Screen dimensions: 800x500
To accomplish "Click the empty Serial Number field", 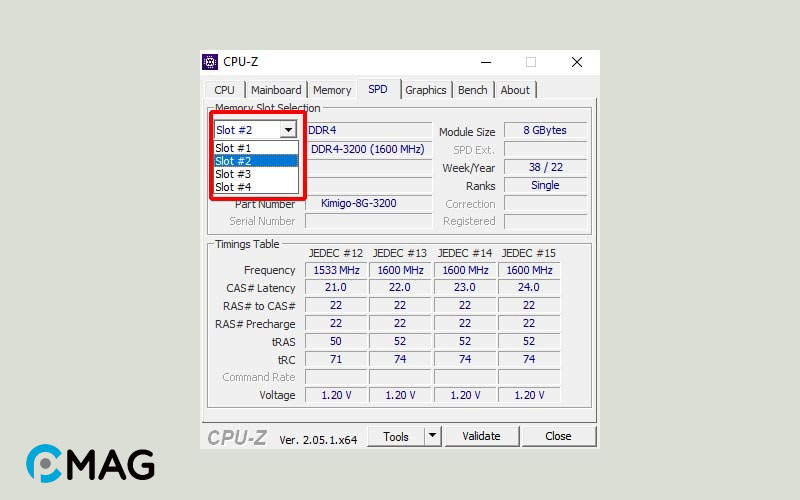I will coord(368,221).
